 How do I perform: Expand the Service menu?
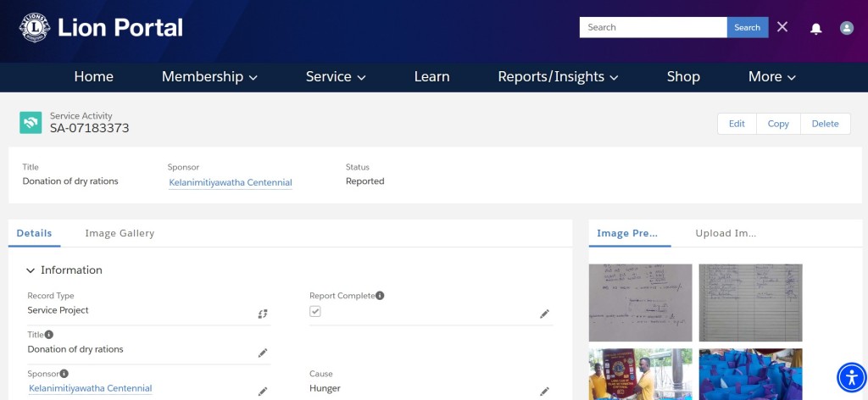[336, 77]
